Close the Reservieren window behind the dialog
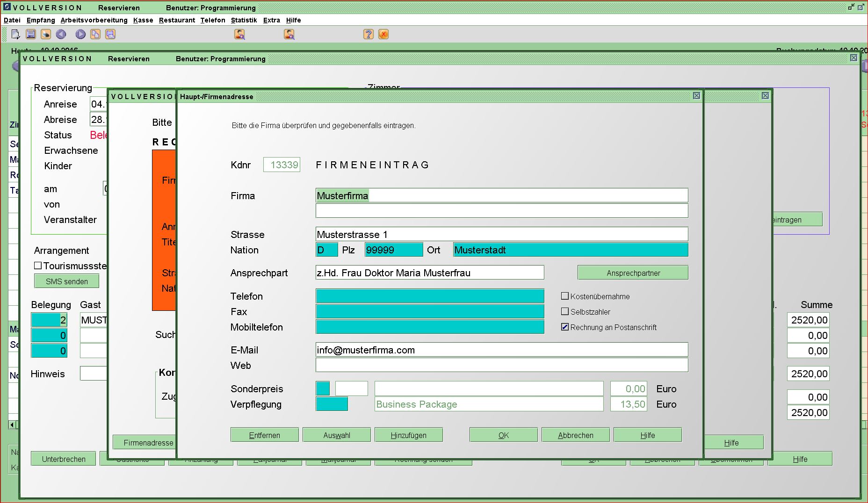 click(x=854, y=57)
